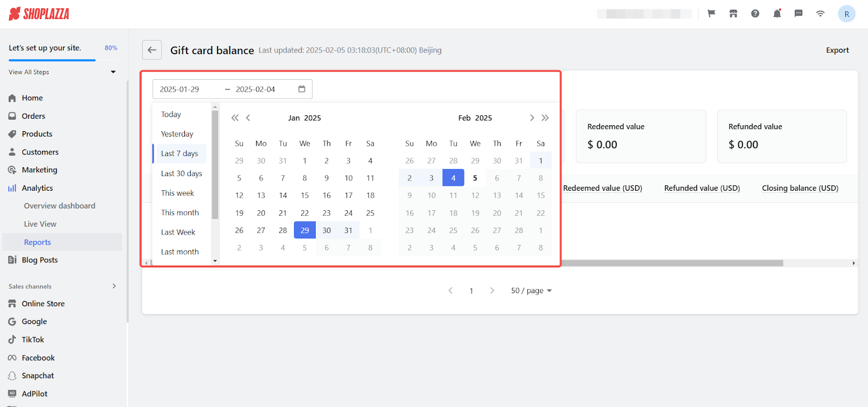
Task: Open the user avatar R menu
Action: coord(846,14)
